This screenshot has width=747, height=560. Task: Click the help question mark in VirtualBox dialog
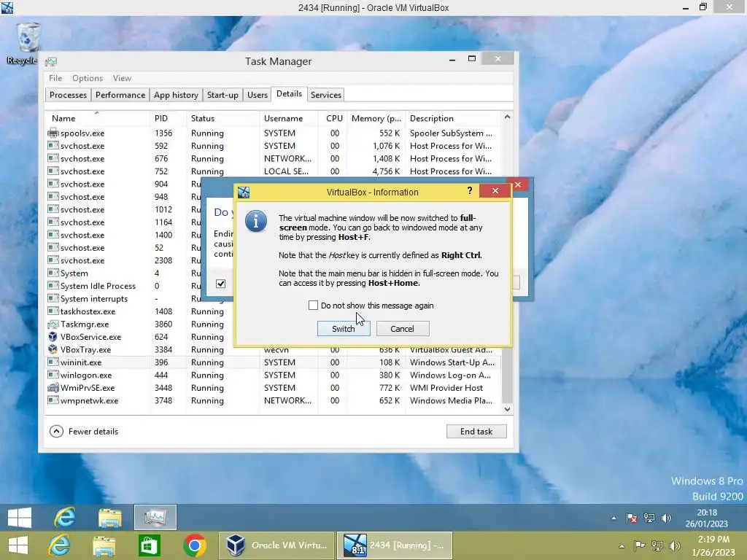tap(470, 191)
